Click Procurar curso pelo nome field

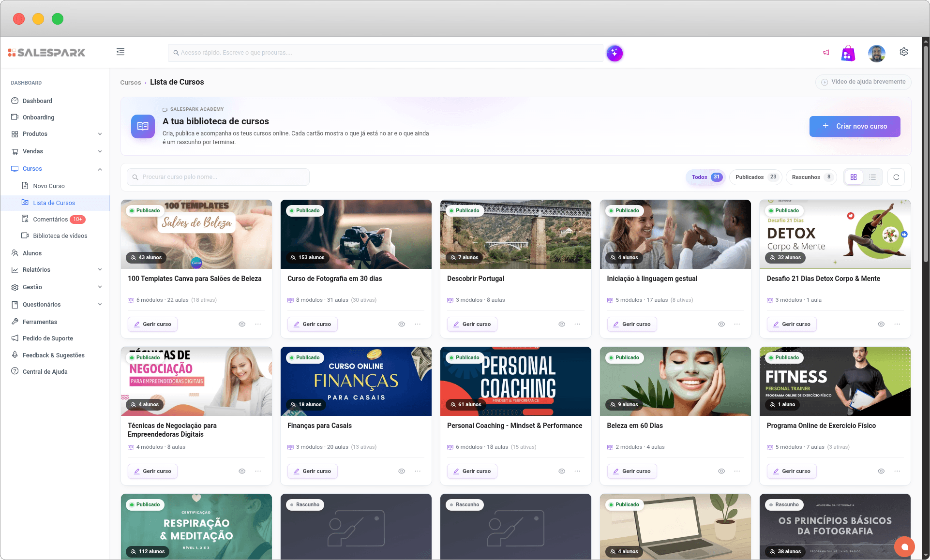(x=218, y=177)
